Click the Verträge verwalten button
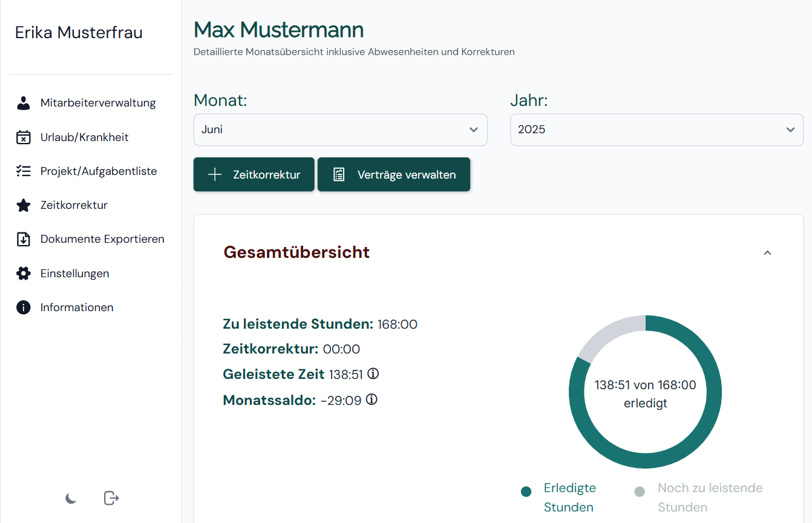 tap(394, 174)
